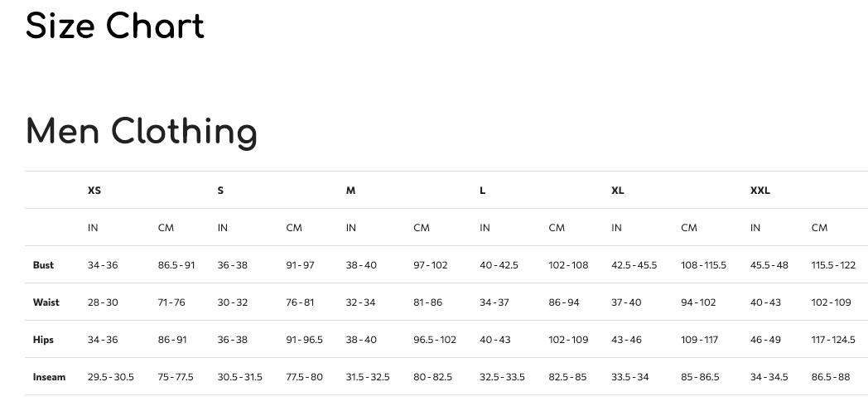Image resolution: width=868 pixels, height=411 pixels.
Task: Select the Waist row label
Action: click(46, 302)
